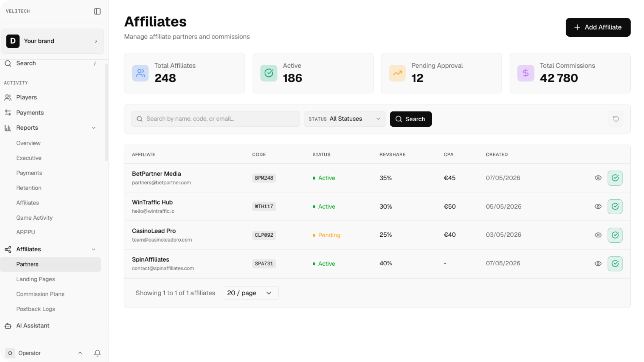Click the black Search button
Image resolution: width=644 pixels, height=362 pixels.
[x=411, y=119]
